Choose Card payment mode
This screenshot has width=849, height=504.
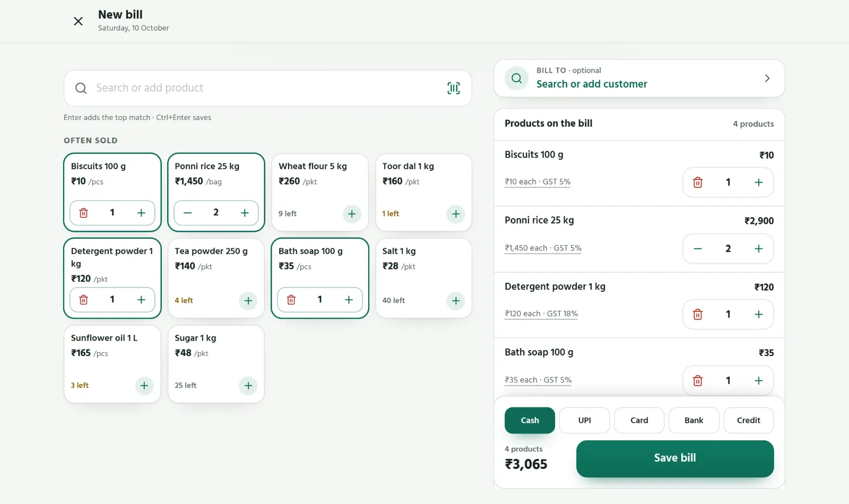click(639, 420)
